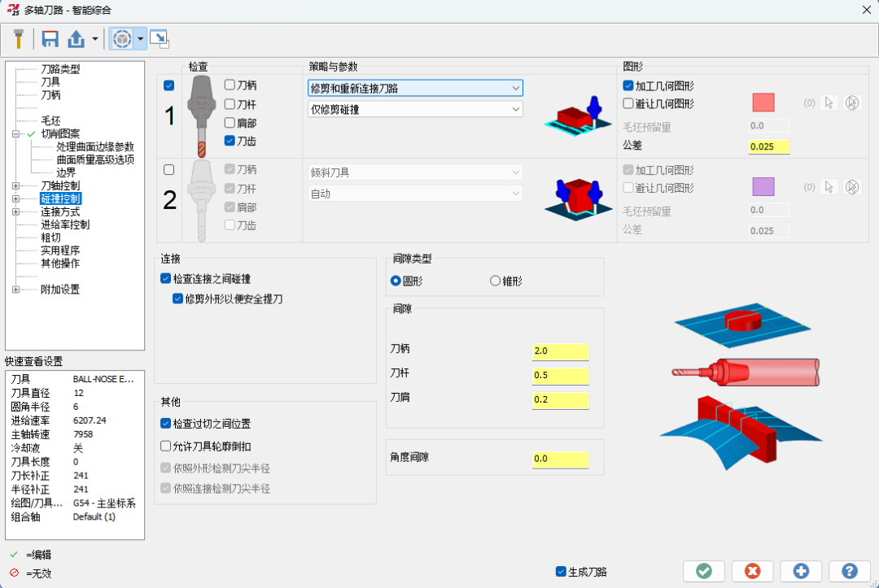Click the row 1 red geometry color swatch

(763, 103)
